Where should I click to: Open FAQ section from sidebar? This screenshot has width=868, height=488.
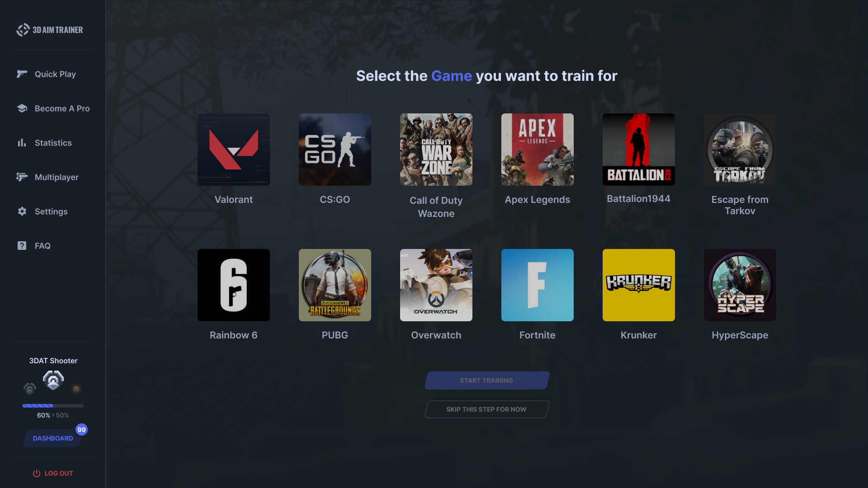[42, 245]
